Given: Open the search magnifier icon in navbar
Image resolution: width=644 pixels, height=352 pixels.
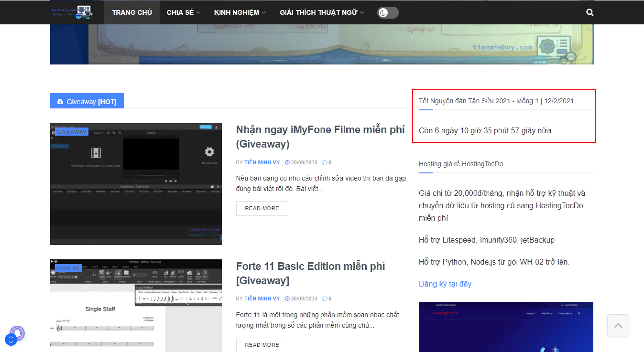Looking at the screenshot, I should 589,12.
